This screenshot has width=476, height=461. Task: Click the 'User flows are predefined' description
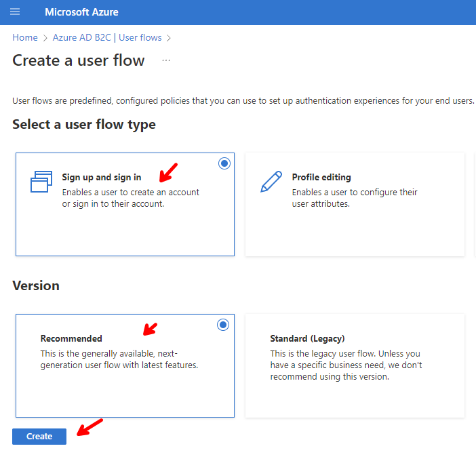click(x=243, y=101)
